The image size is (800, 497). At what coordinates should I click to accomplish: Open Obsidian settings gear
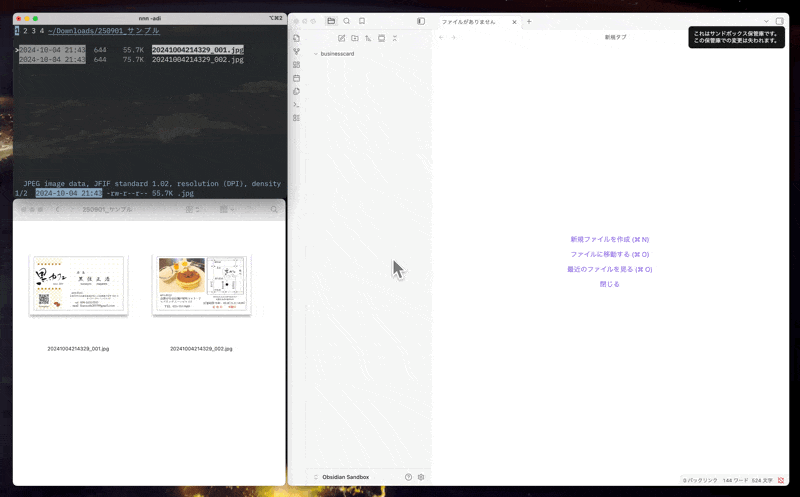click(x=421, y=477)
